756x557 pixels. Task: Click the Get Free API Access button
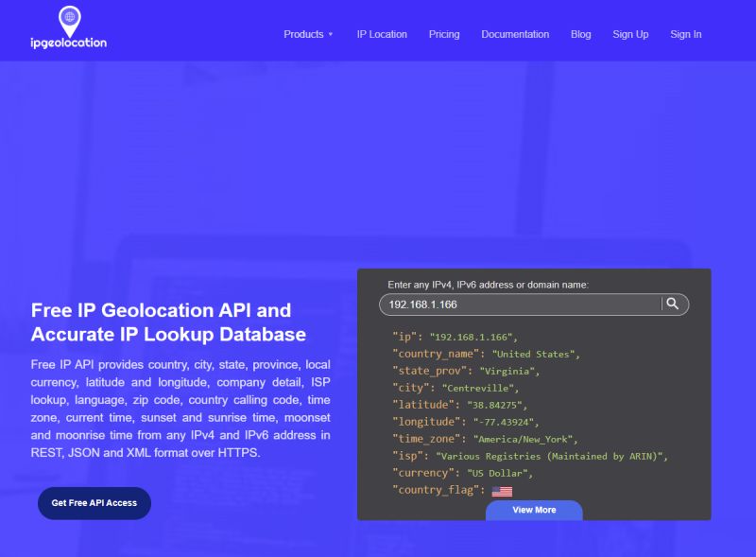[94, 503]
